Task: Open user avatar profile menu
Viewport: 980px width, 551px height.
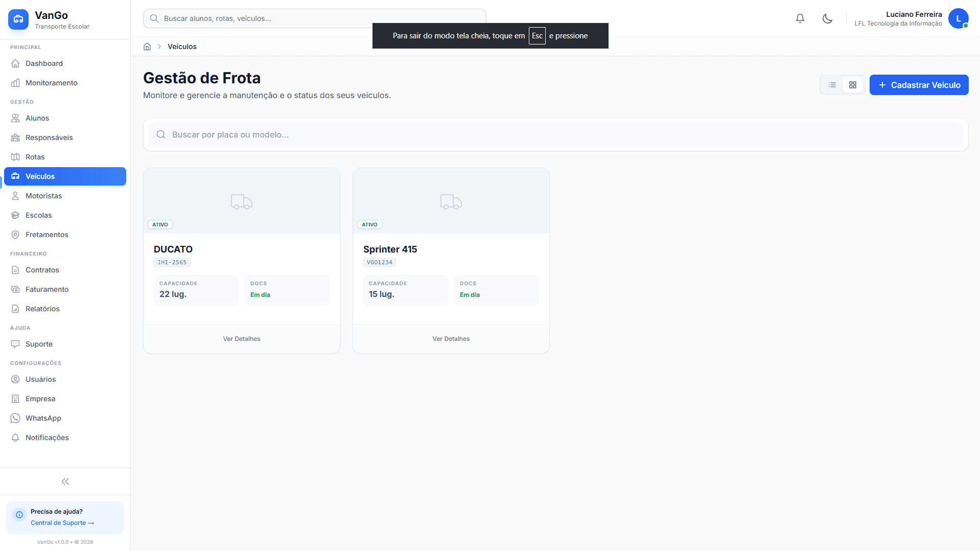Action: 958,18
